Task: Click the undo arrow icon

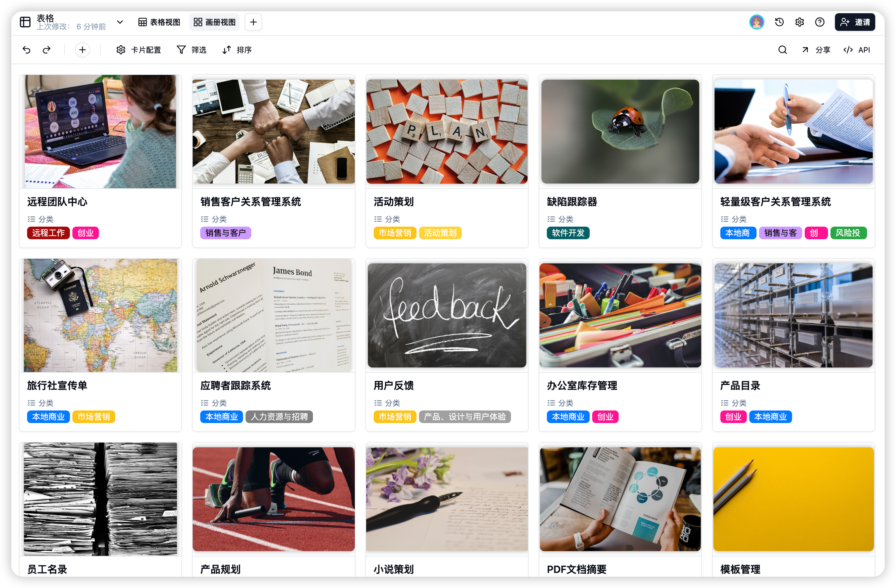Action: [26, 50]
